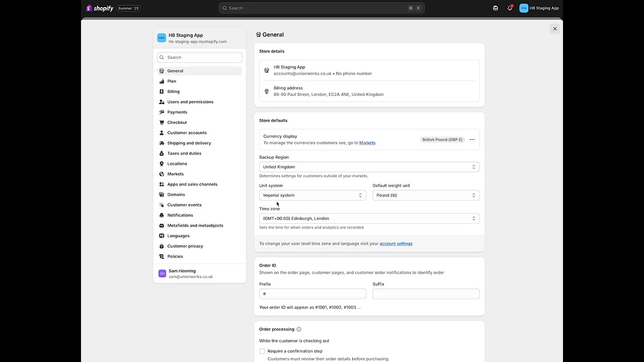
Task: Open Taxes and duties settings
Action: coord(200,153)
